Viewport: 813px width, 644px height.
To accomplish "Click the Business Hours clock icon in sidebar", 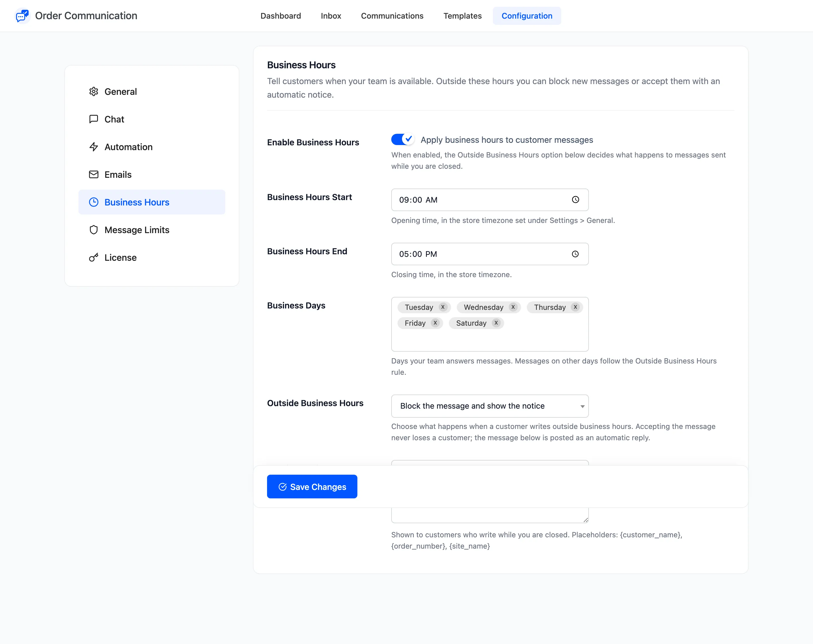I will [x=93, y=202].
